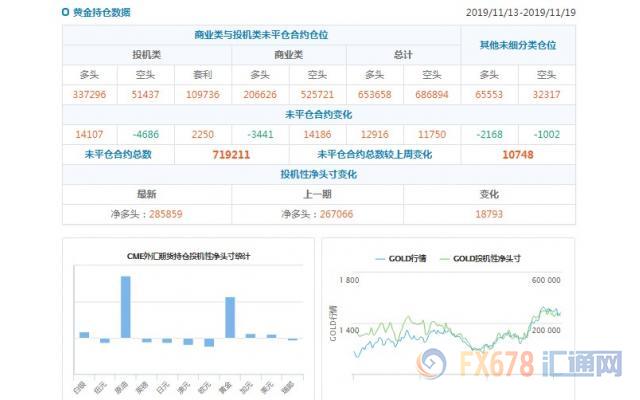Click the 投机性净头寸变化 section header
Screen dimensions: 640x400
coord(318,174)
